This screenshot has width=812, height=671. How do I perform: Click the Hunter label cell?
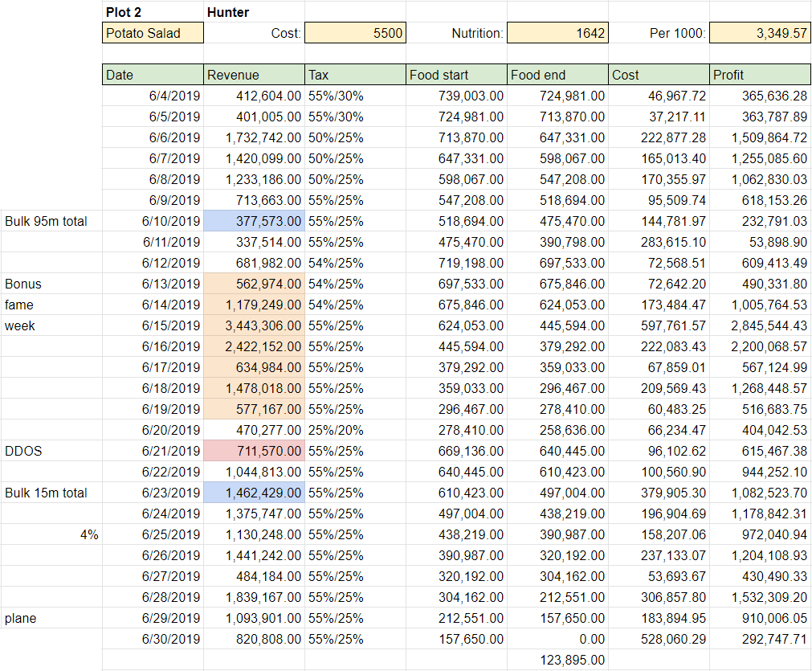coord(254,12)
